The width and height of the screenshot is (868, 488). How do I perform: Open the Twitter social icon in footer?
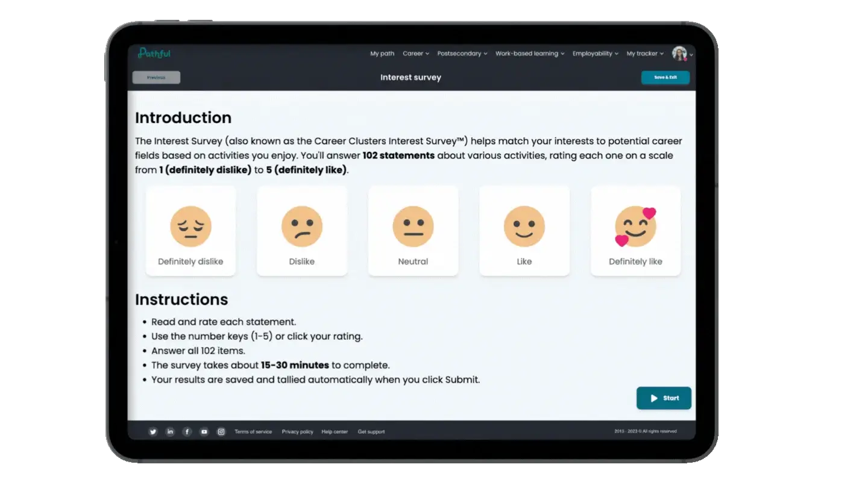coord(153,431)
